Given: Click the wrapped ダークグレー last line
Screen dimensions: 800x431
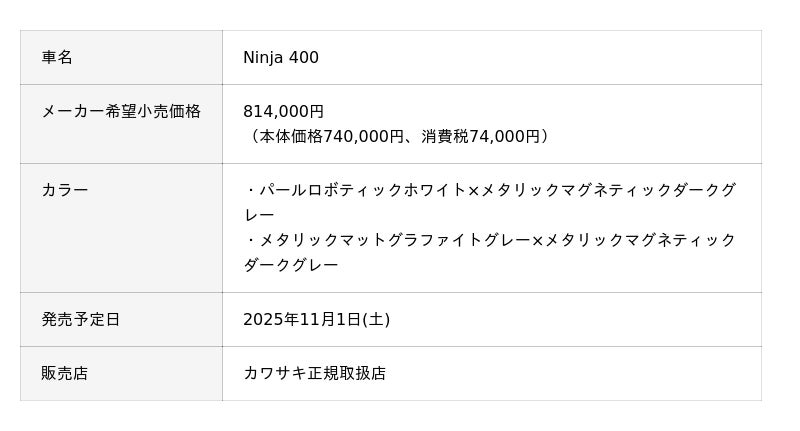Looking at the screenshot, I should coord(290,265).
